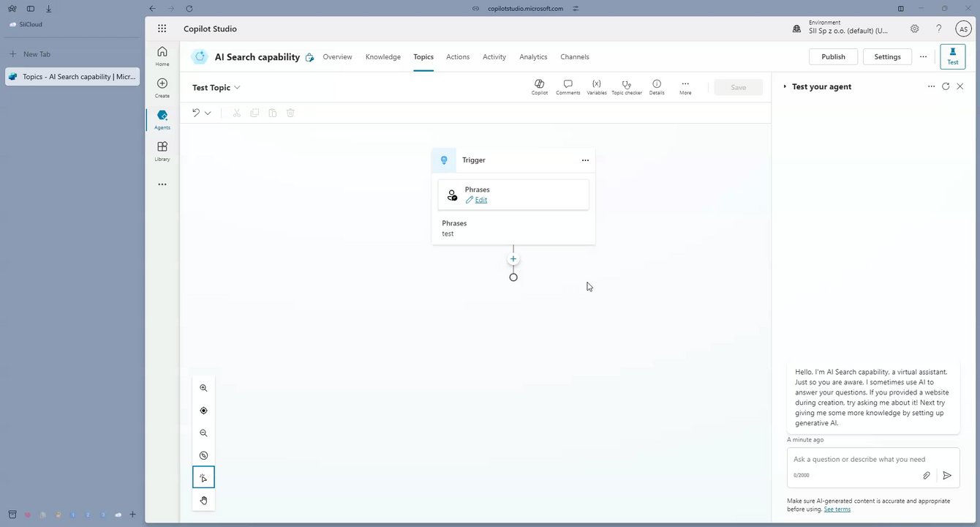
Task: Open the Comments pane
Action: pos(568,87)
